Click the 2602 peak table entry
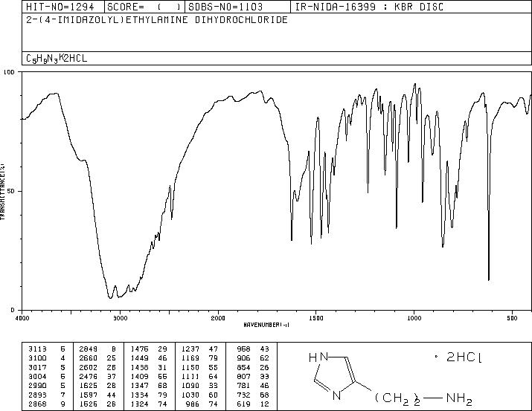The width and height of the screenshot is (532, 411). pos(89,367)
